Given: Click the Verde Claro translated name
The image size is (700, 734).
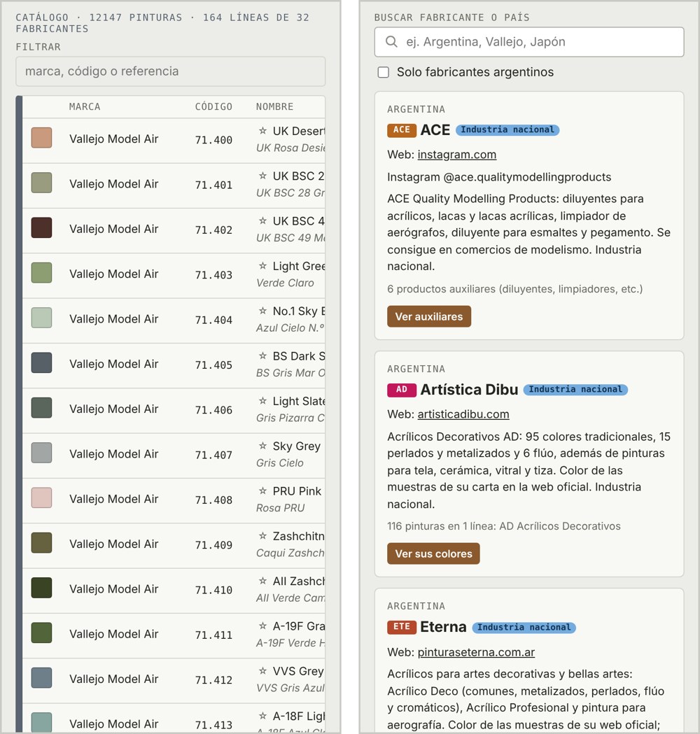Looking at the screenshot, I should click(285, 283).
